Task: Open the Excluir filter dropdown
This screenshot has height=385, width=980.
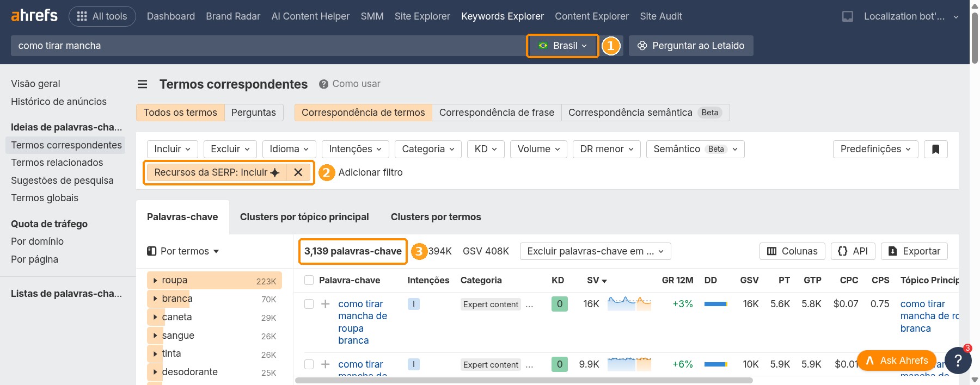Action: pos(230,149)
